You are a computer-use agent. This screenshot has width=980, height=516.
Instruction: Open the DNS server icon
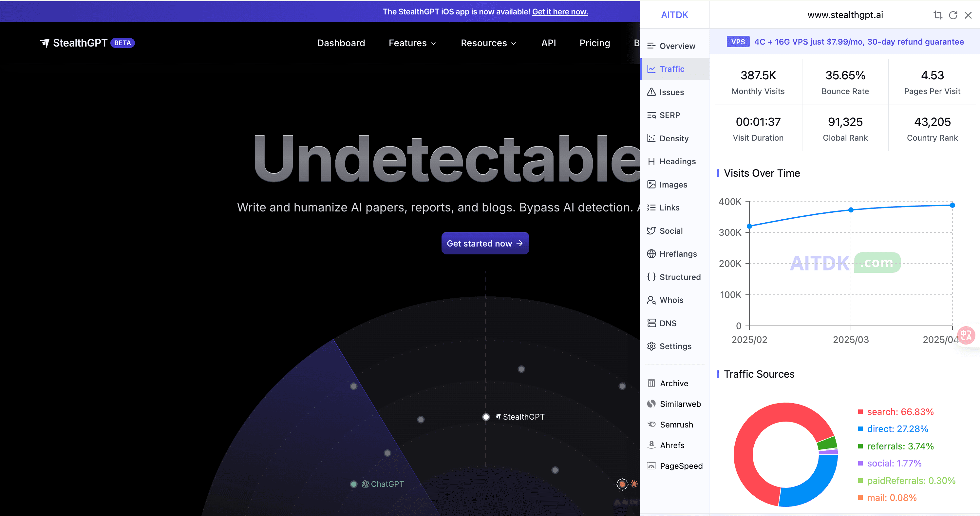coord(651,323)
